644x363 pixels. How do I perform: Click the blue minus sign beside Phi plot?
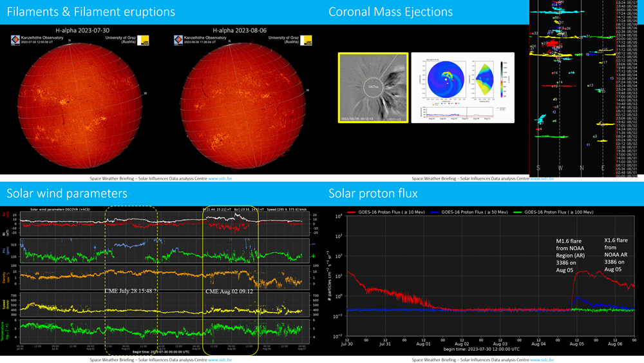point(313,244)
